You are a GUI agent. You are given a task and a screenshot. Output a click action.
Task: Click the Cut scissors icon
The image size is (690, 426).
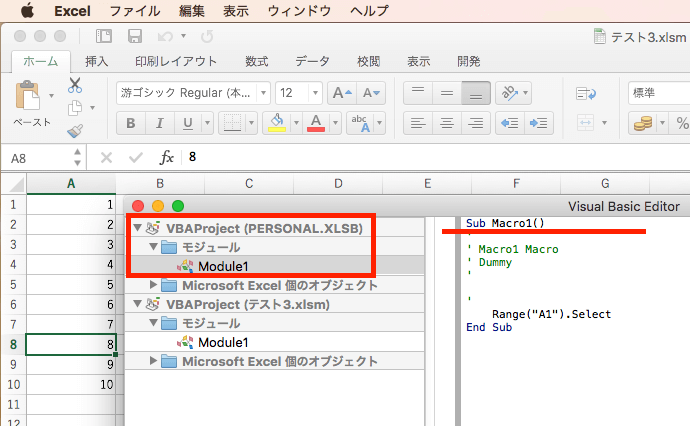pos(75,85)
